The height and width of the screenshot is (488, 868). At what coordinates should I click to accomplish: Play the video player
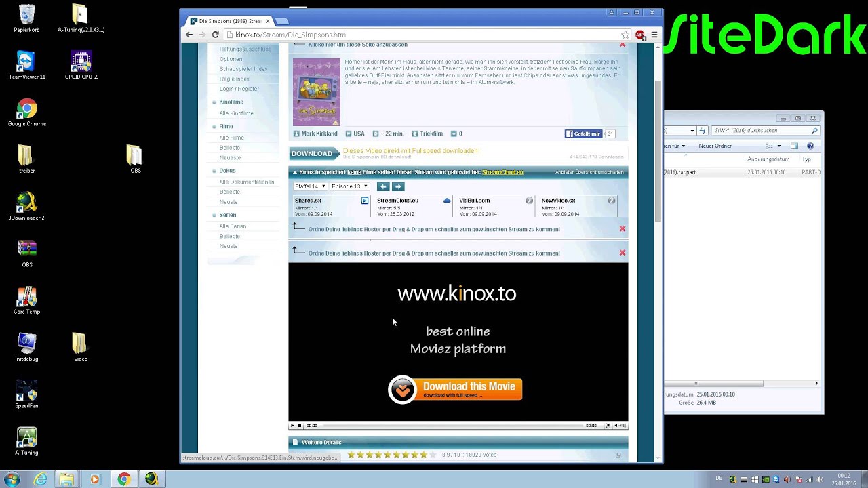click(x=292, y=426)
